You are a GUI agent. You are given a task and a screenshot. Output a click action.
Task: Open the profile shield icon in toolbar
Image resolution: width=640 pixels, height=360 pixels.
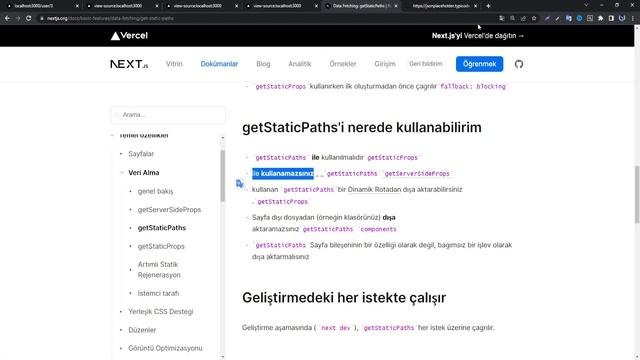[622, 18]
